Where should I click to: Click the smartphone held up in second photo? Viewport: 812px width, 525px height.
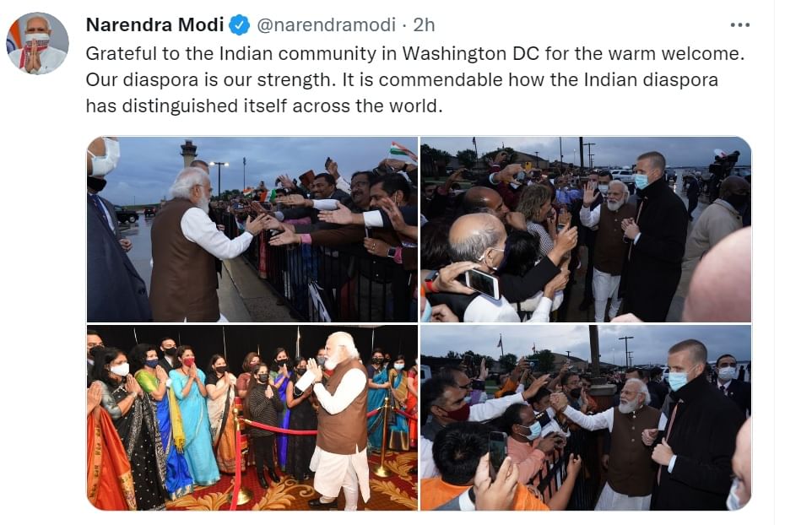pyautogui.click(x=483, y=284)
